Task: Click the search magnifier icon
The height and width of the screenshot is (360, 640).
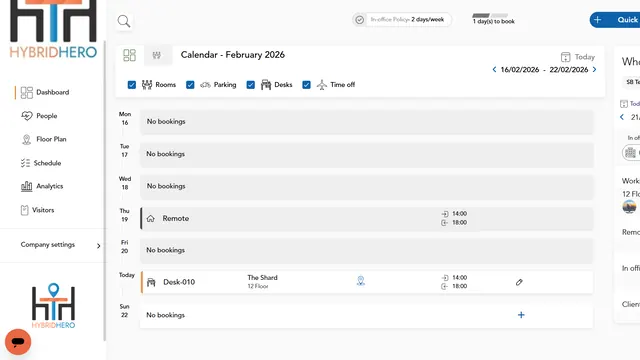Action: 124,21
